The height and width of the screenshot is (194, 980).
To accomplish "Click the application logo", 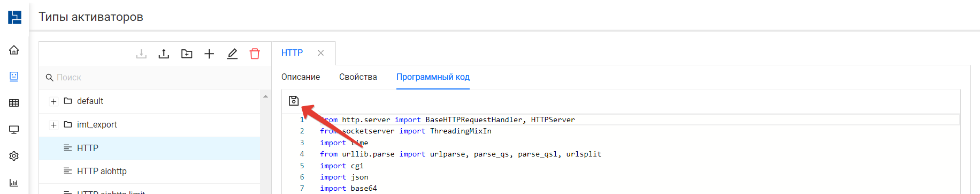I will pyautogui.click(x=14, y=17).
